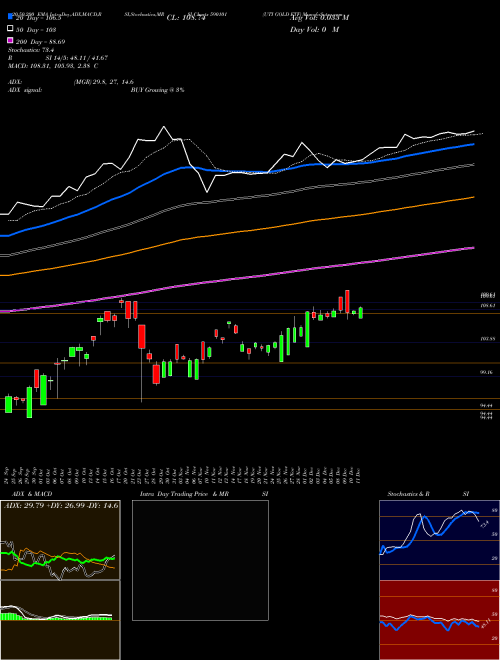This screenshot has height=660, width=500.
Task: Click the '99.16' price axis label
Action: click(487, 373)
